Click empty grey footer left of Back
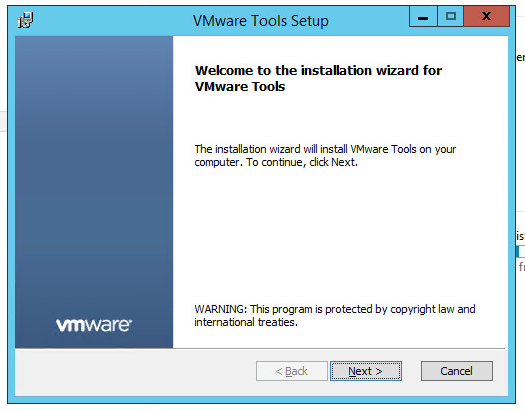 pyautogui.click(x=134, y=372)
